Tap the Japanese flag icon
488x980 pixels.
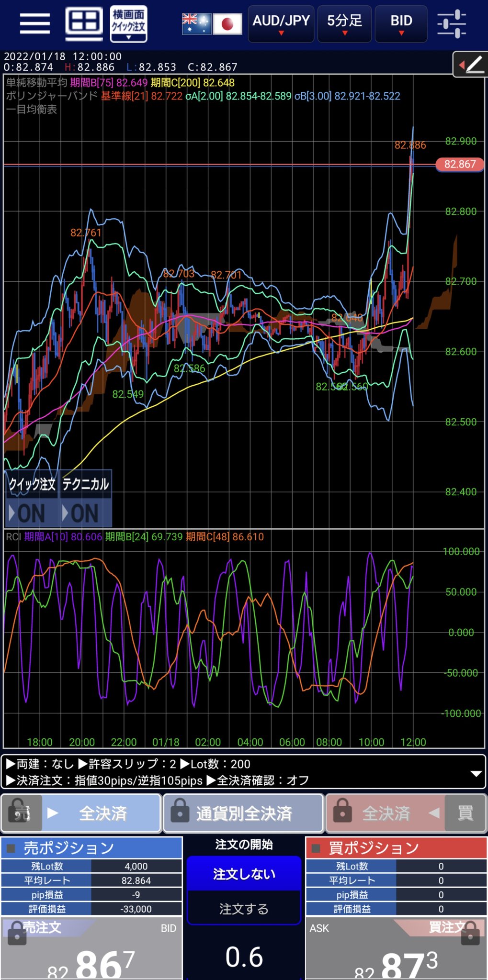click(227, 24)
